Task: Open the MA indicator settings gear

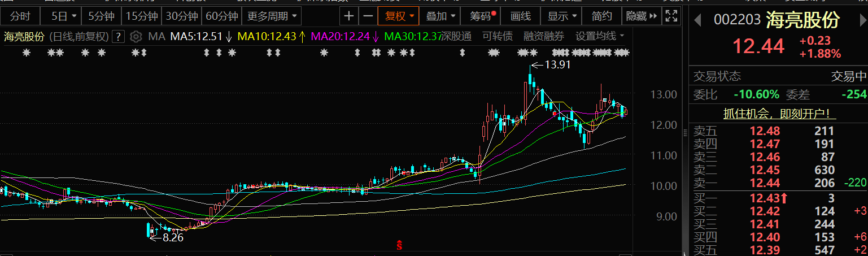Action: (136, 37)
